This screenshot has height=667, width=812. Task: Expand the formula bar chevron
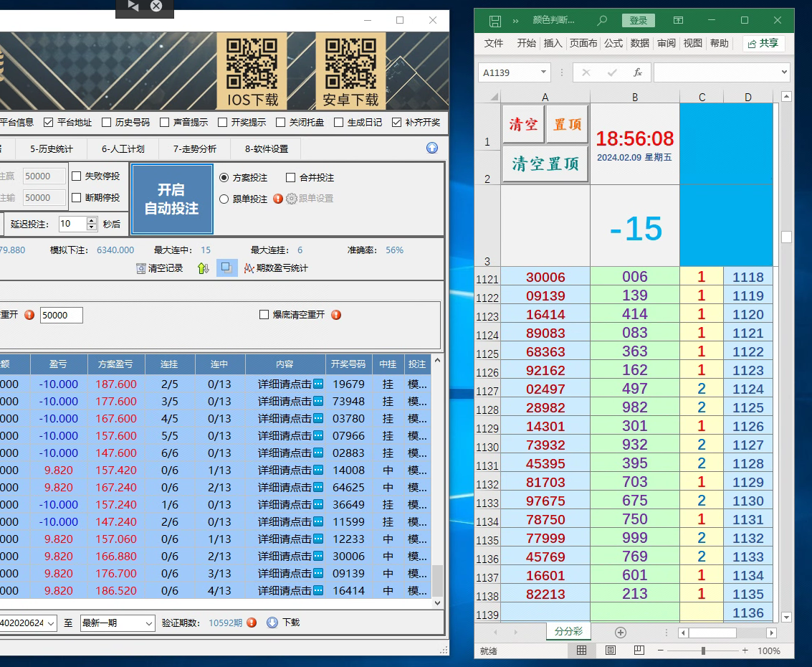783,72
